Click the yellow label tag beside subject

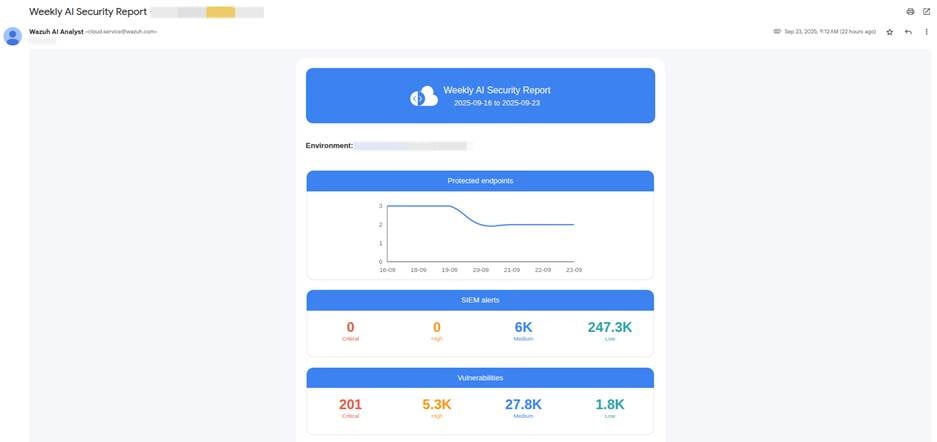coord(220,12)
